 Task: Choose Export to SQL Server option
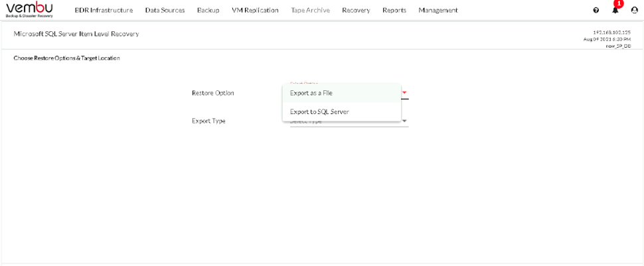click(342, 111)
